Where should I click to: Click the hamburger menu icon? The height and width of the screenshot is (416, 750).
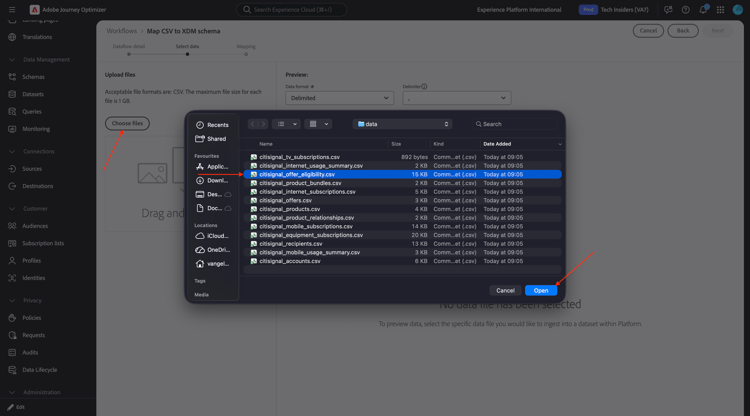point(12,10)
